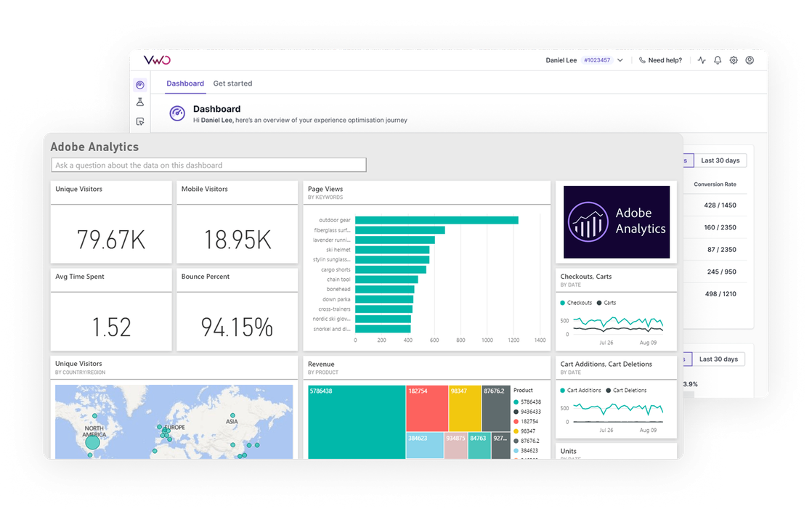
Task: Expand the Daniel Lee account dropdown
Action: click(620, 60)
